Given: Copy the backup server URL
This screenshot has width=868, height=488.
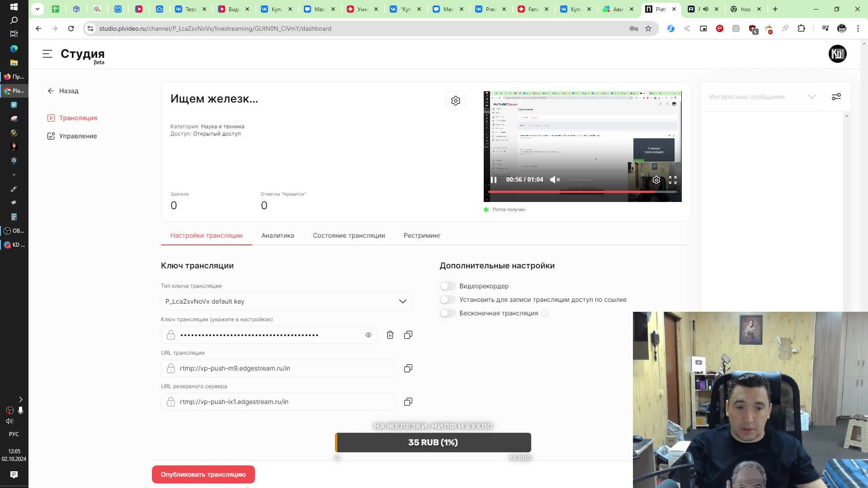Looking at the screenshot, I should coord(408,402).
